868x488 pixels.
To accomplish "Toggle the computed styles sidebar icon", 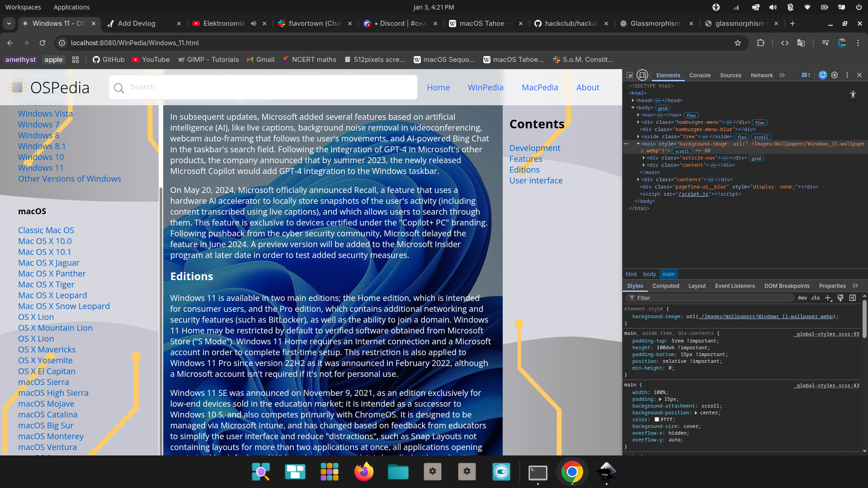I will (x=853, y=298).
